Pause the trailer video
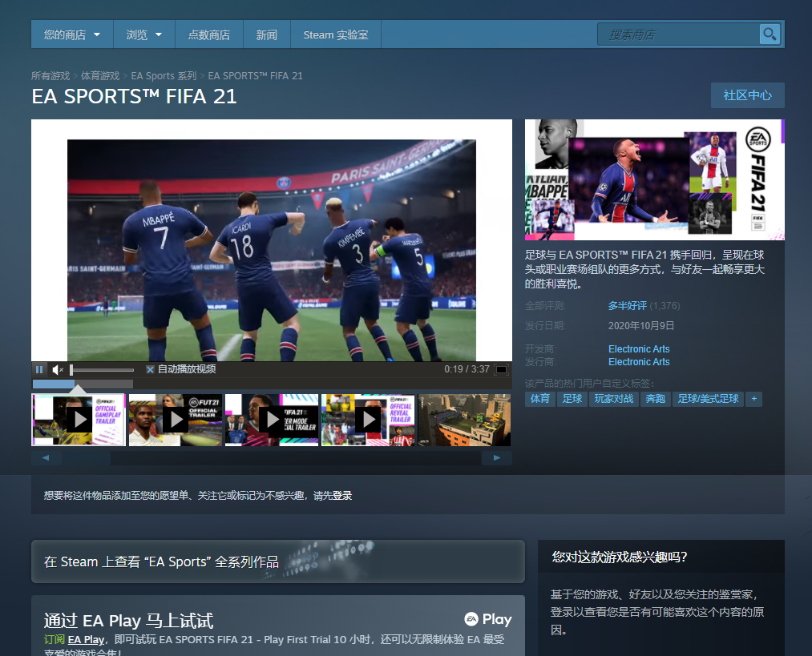This screenshot has height=656, width=812. click(x=39, y=369)
